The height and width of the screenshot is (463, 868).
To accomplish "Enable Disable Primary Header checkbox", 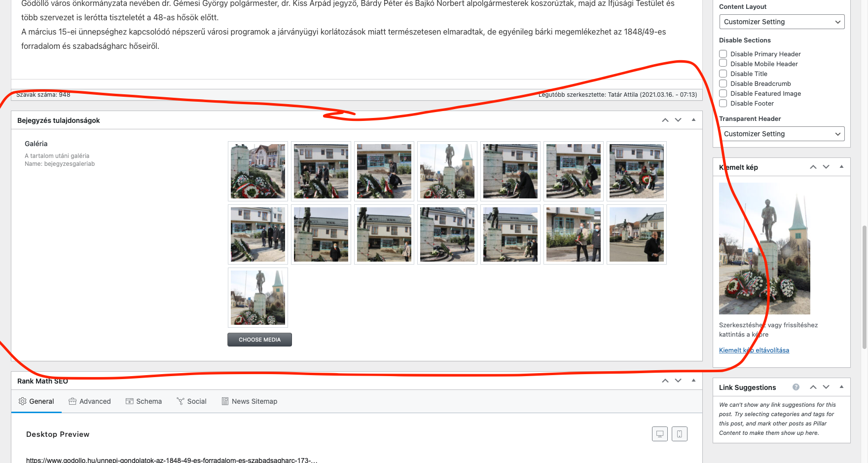I will click(x=723, y=54).
